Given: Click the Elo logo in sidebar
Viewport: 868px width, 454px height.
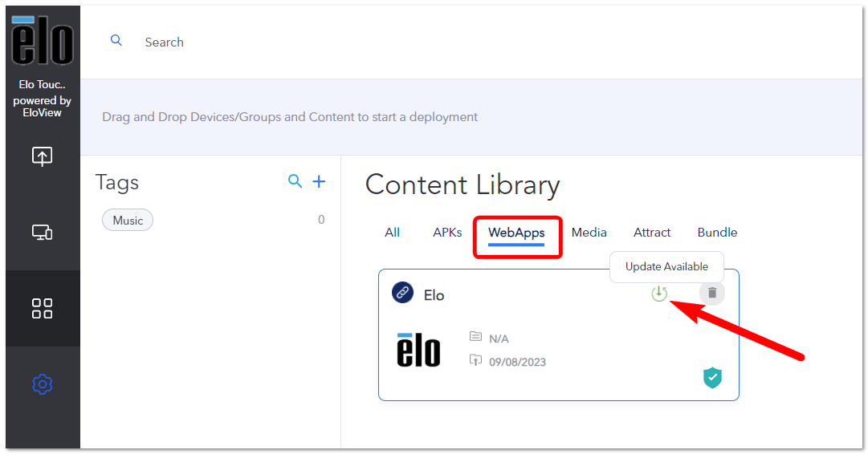Looking at the screenshot, I should pyautogui.click(x=43, y=40).
